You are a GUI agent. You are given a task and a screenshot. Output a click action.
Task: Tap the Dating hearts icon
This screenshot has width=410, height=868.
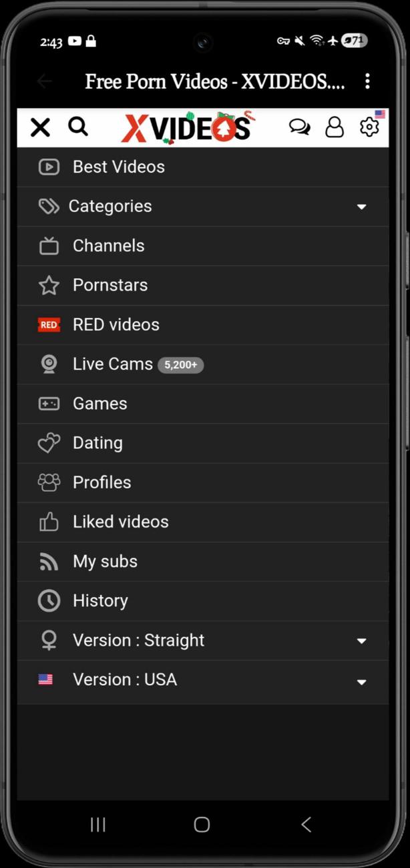coord(49,443)
